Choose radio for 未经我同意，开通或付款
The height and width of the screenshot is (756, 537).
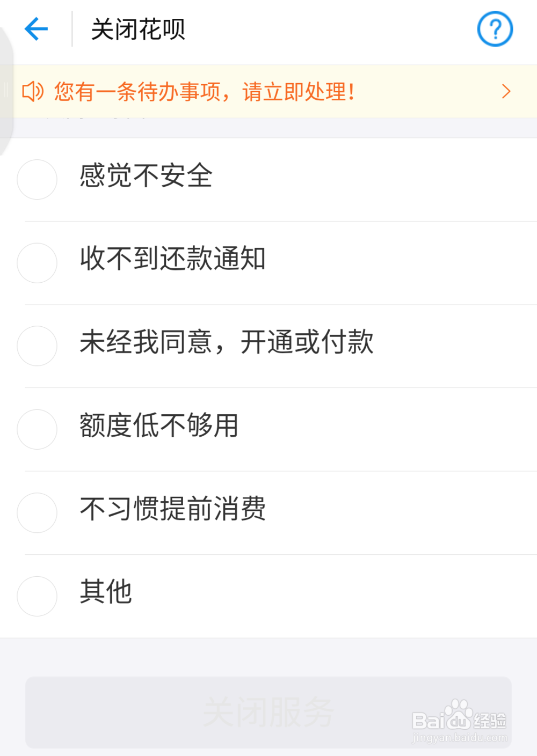pyautogui.click(x=37, y=346)
